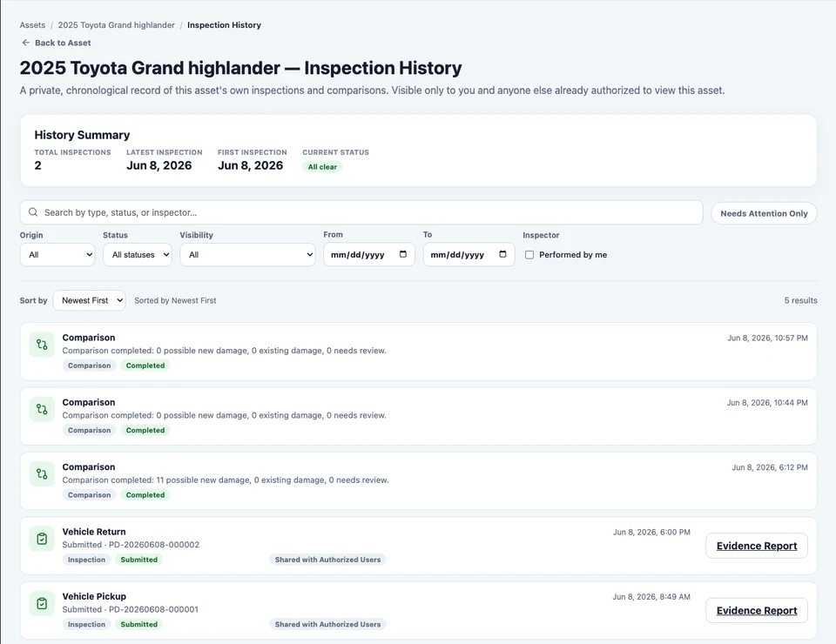836x644 pixels.
Task: Click the Completed badge on the 10:44 PM comparison
Action: coord(145,430)
